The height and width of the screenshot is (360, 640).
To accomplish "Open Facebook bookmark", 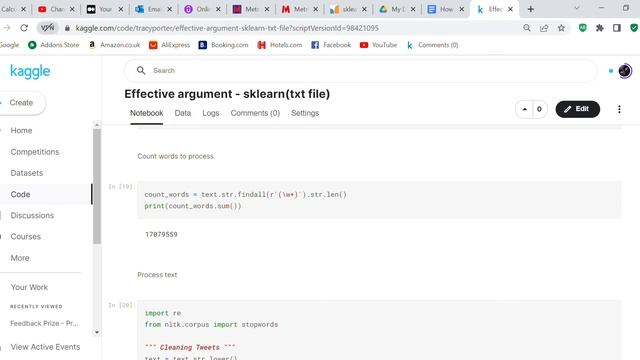I will 331,45.
